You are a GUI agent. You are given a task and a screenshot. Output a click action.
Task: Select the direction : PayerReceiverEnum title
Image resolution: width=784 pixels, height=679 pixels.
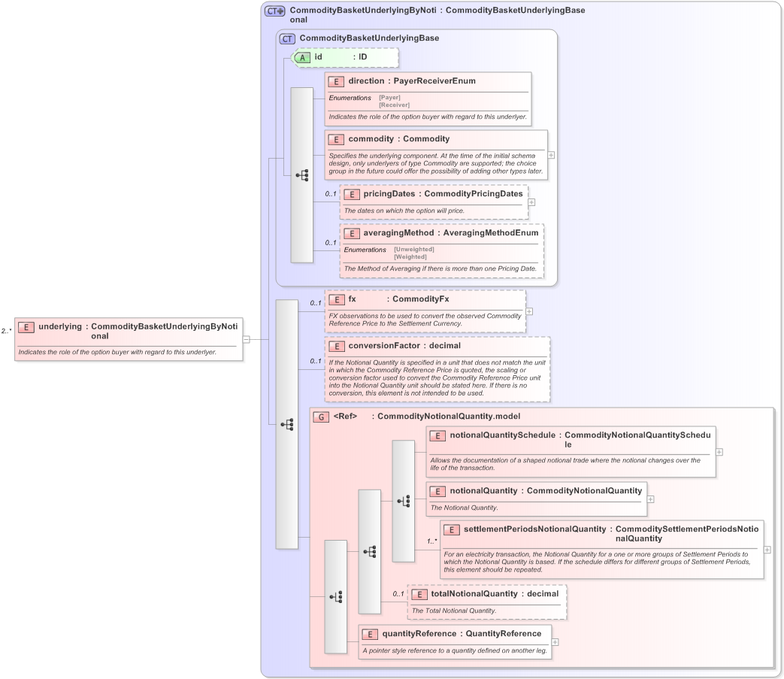click(x=412, y=81)
